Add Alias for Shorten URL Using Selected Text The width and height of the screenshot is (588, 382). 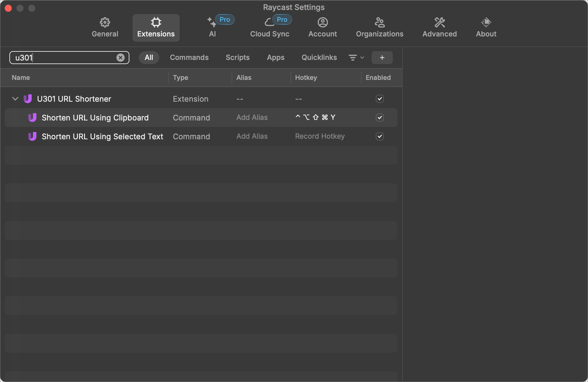(252, 136)
